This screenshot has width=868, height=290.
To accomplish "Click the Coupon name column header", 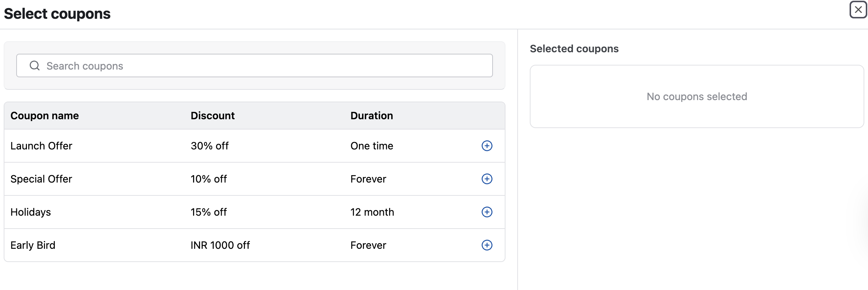I will pyautogui.click(x=45, y=116).
